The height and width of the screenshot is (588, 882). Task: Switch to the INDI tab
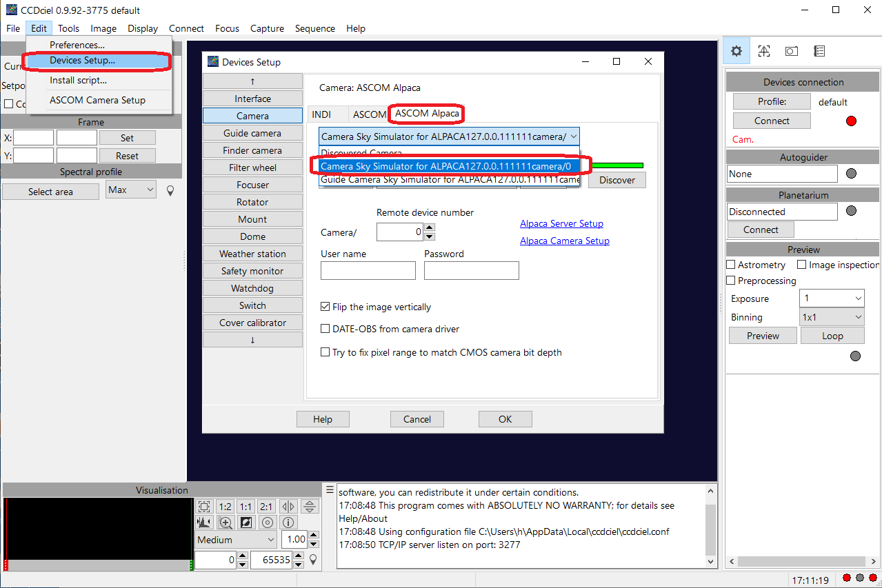click(x=321, y=114)
